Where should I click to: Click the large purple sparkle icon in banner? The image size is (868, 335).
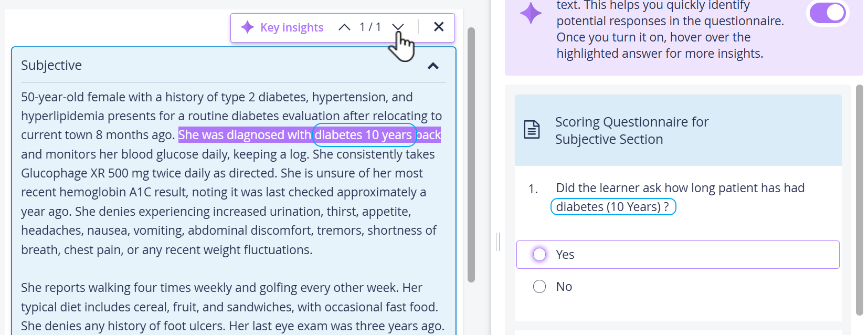tap(531, 13)
